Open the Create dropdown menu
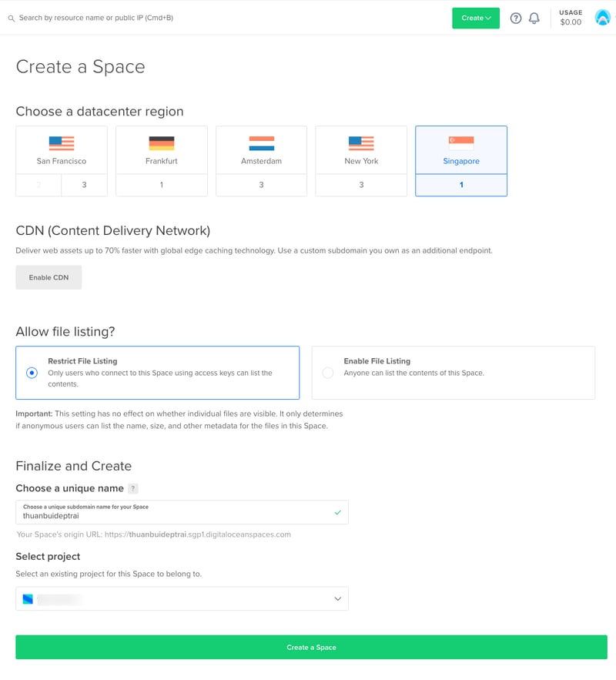 pyautogui.click(x=475, y=18)
